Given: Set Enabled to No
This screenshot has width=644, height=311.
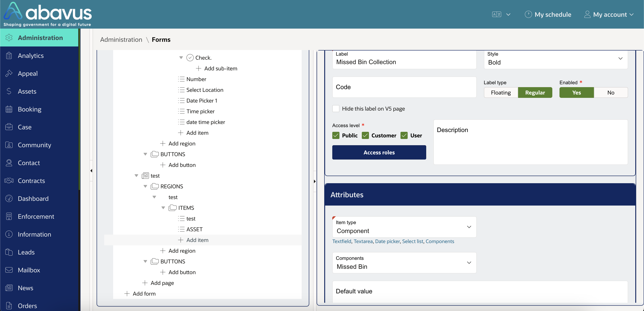Looking at the screenshot, I should pyautogui.click(x=611, y=92).
